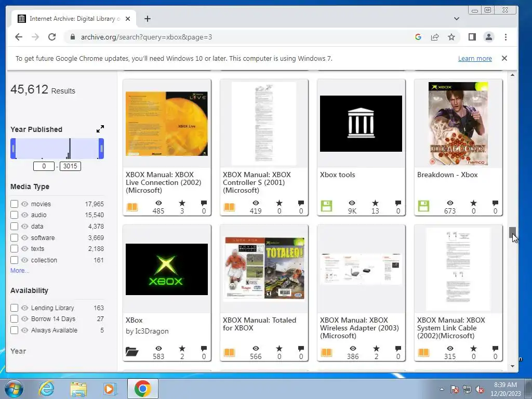The image size is (532, 399).
Task: Select the Internet Archive browser tab
Action: click(x=74, y=19)
